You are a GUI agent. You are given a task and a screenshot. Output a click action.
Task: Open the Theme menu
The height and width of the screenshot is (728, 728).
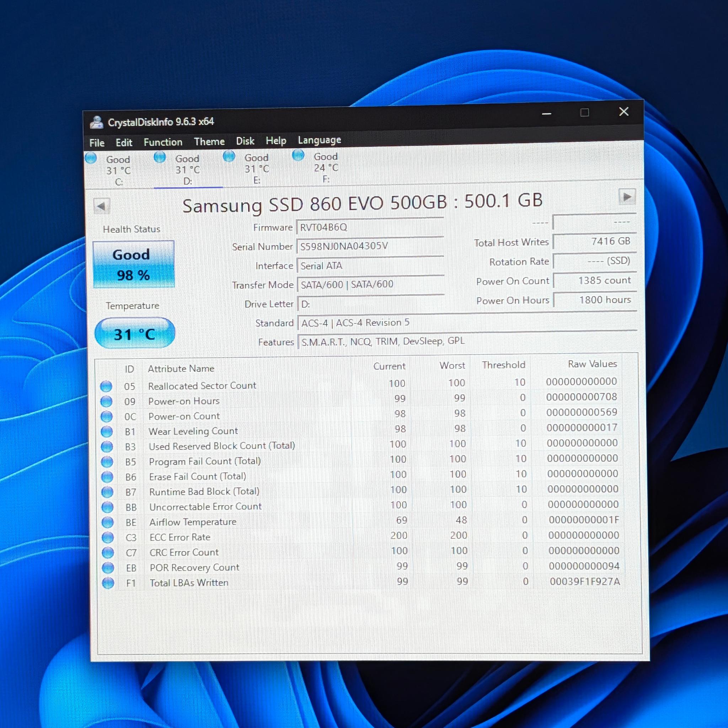(x=209, y=141)
